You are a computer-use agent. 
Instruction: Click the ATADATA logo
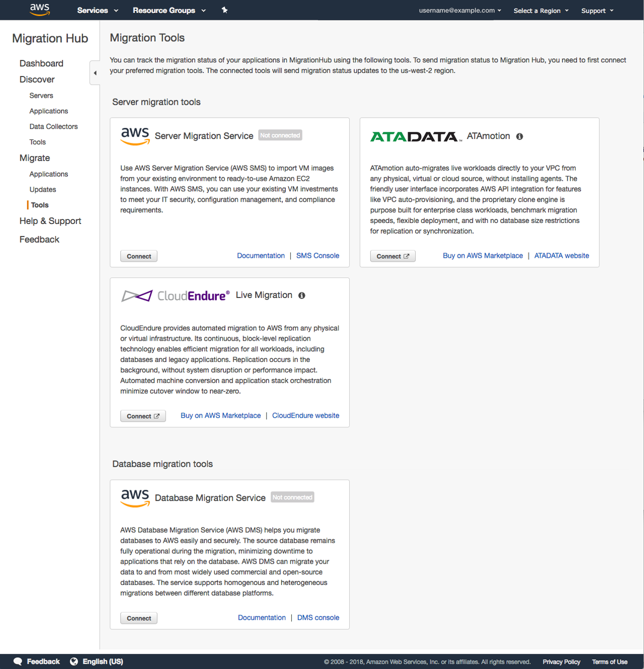(x=416, y=136)
